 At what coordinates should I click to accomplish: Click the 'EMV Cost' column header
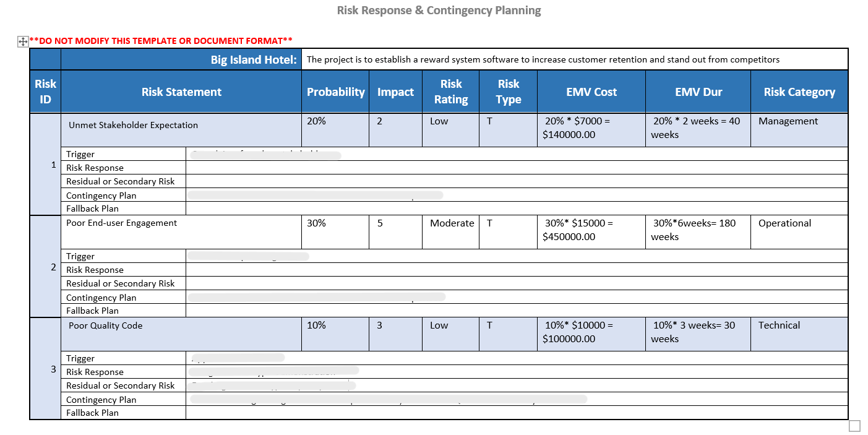coord(591,92)
